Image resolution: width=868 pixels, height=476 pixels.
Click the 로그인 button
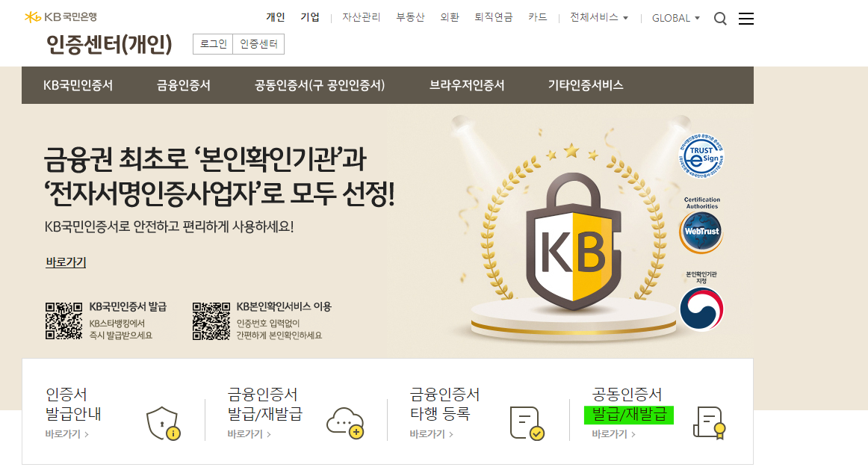[x=213, y=44]
